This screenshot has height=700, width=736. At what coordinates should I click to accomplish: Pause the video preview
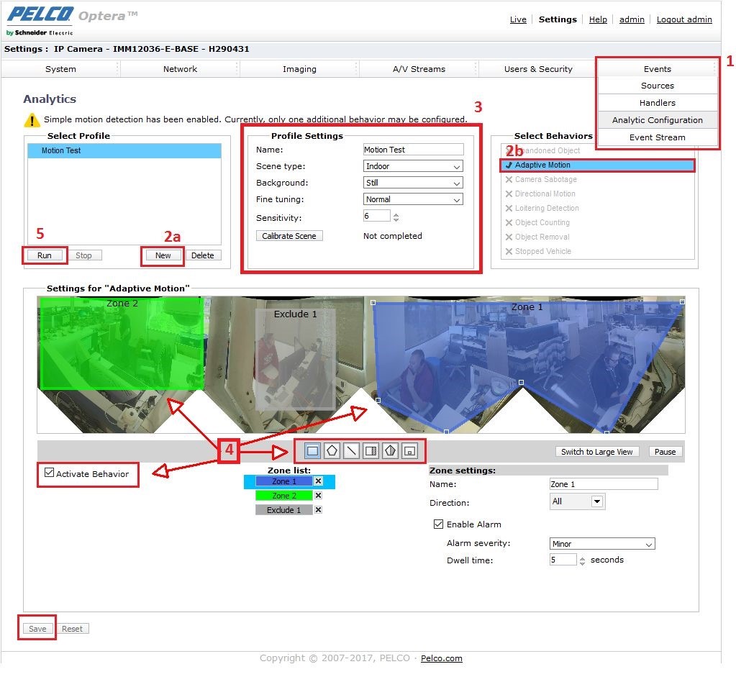665,452
